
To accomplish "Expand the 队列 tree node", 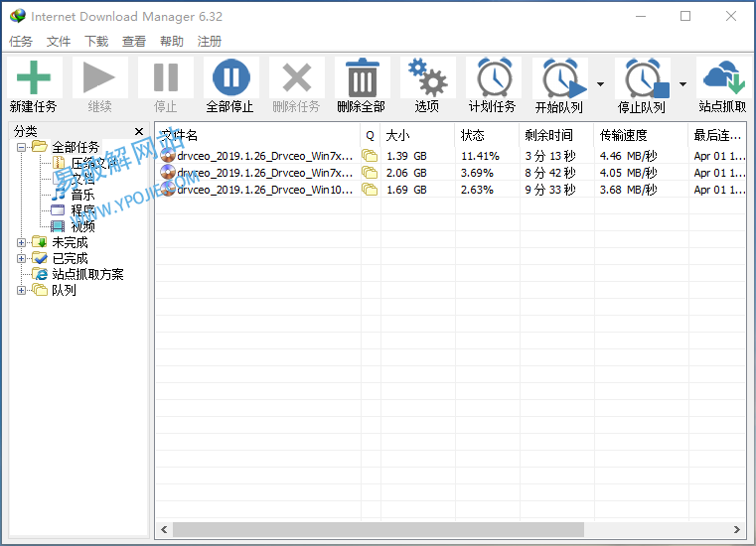I will [21, 290].
